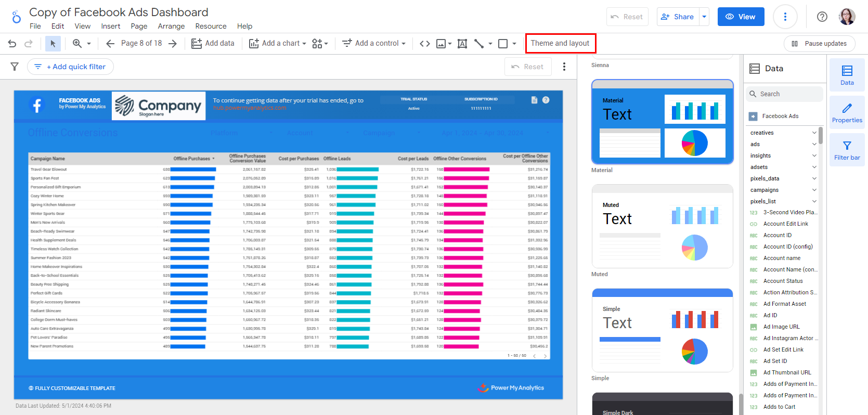Open the Insert menu
This screenshot has width=868, height=415.
(x=110, y=26)
